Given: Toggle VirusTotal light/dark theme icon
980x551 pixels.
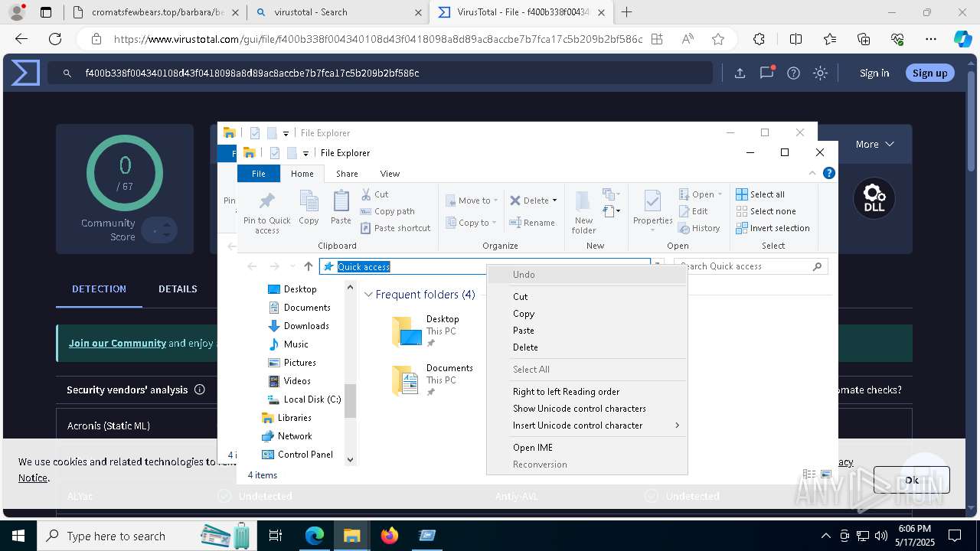Looking at the screenshot, I should (820, 73).
